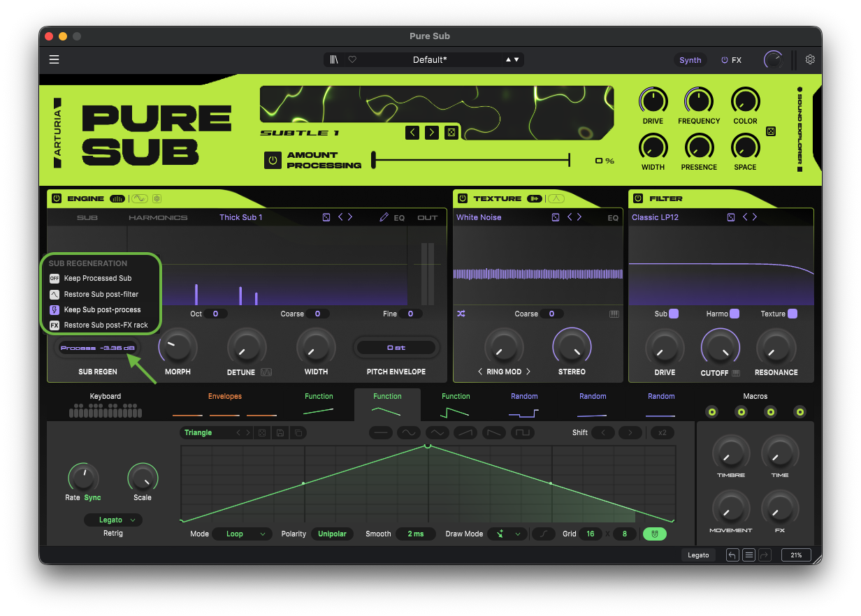Toggle the Harmo filter routing square
Image resolution: width=861 pixels, height=616 pixels.
coord(735,314)
